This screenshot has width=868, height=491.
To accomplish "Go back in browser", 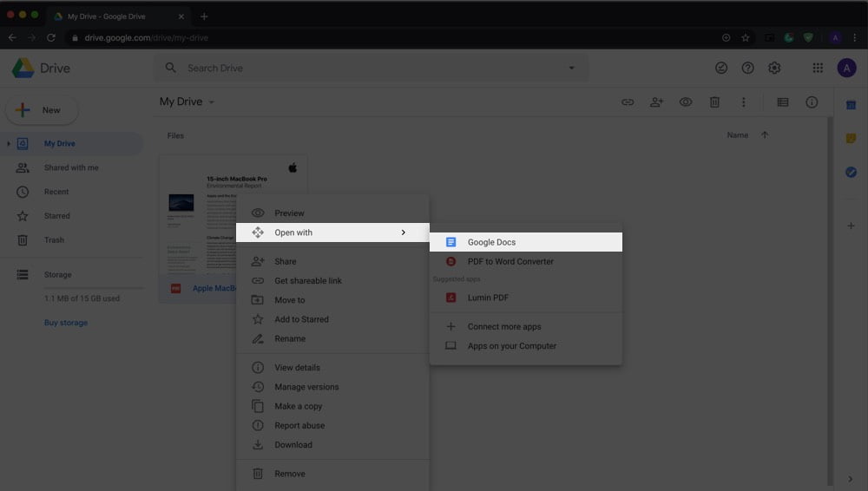I will click(12, 37).
